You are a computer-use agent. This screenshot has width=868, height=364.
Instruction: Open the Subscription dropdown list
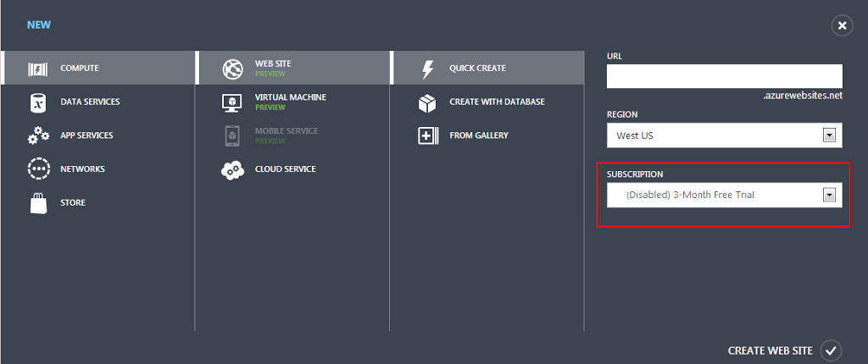(725, 196)
